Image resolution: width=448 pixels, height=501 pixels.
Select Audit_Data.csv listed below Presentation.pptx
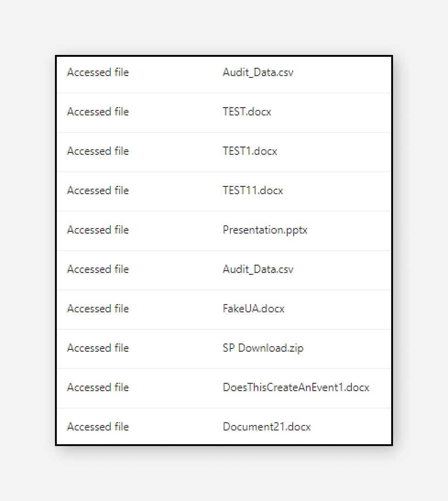[x=258, y=269]
